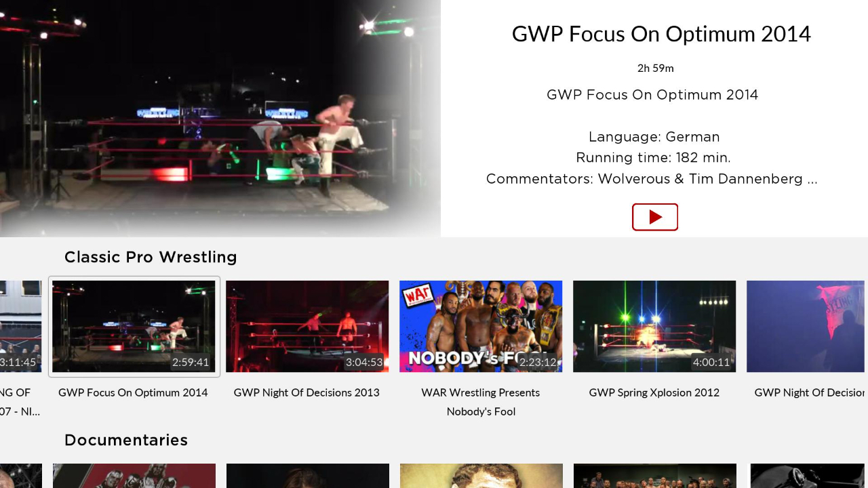Open the WAR Wrestling Nobody's Fool thumbnail

tap(481, 326)
